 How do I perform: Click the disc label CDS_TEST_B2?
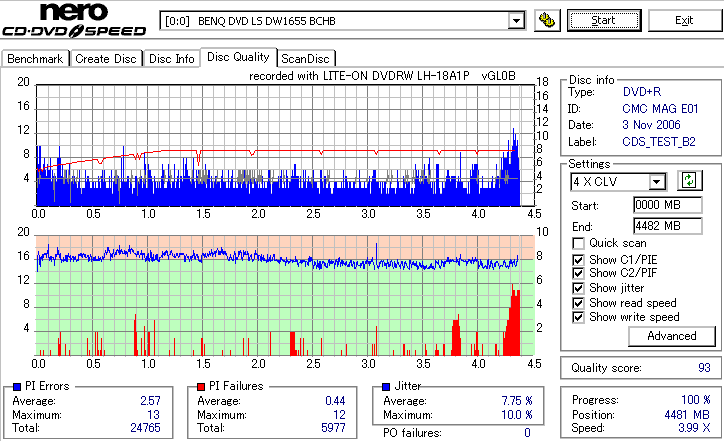coord(658,142)
